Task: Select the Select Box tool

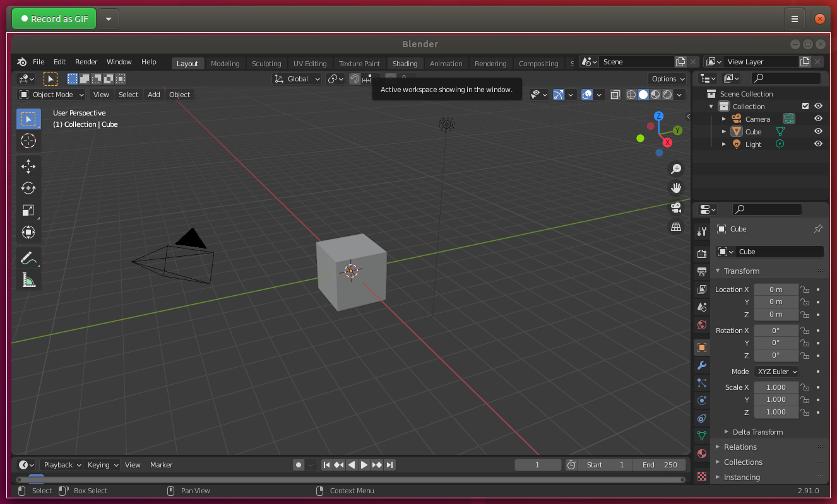Action: click(28, 119)
